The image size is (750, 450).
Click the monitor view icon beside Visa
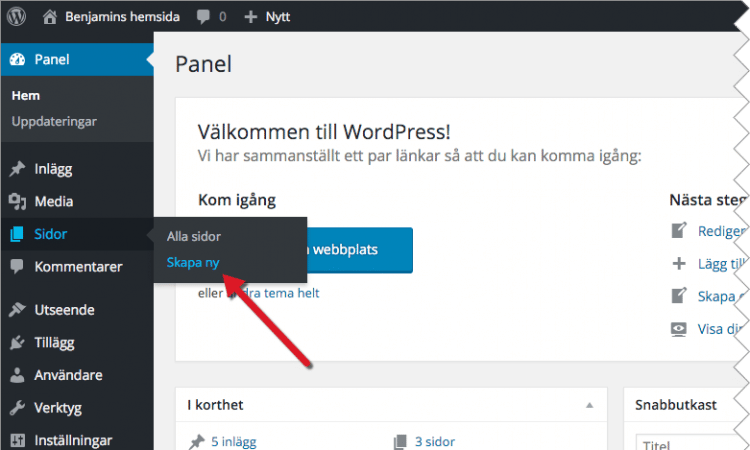click(x=679, y=329)
